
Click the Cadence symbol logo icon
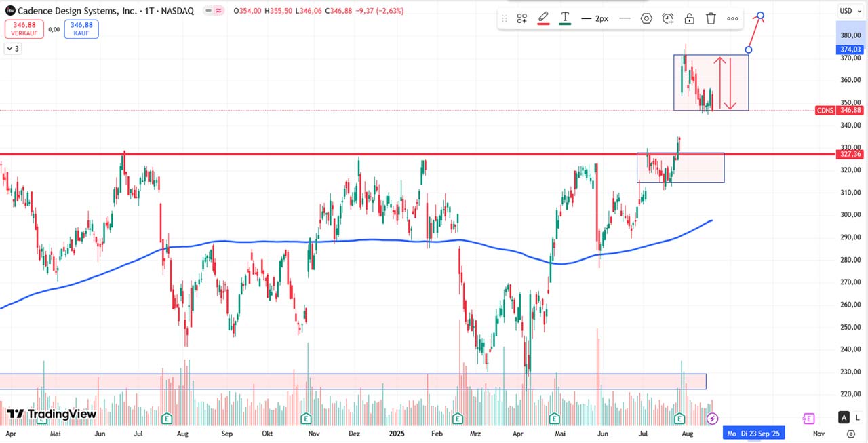(x=10, y=11)
